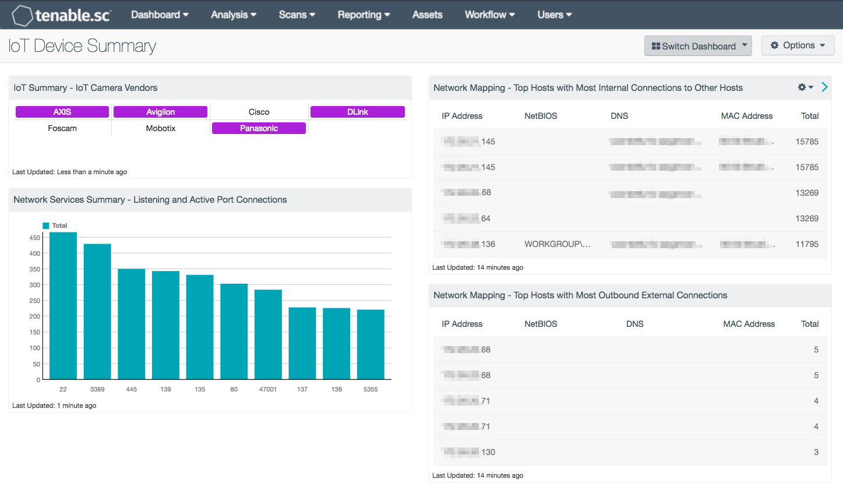Select the Mobotix vendor cell
Image resolution: width=843 pixels, height=504 pixels.
point(160,128)
